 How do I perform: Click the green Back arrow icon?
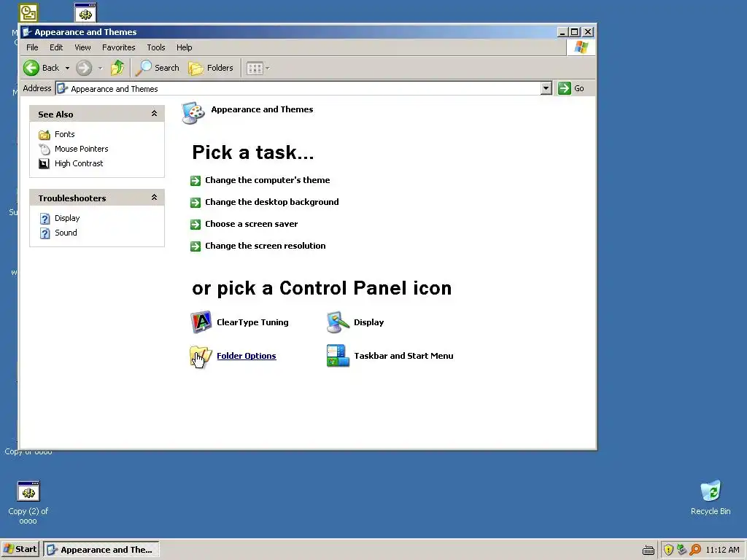pos(31,68)
